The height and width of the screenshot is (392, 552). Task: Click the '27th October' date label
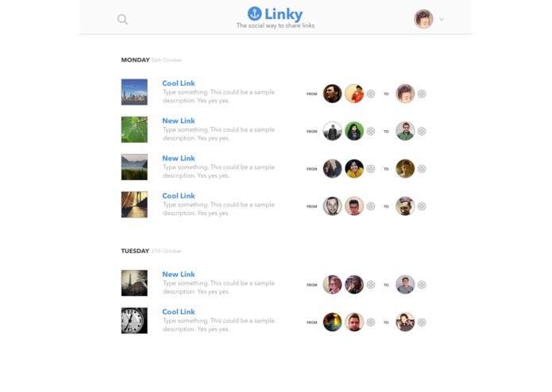point(167,251)
